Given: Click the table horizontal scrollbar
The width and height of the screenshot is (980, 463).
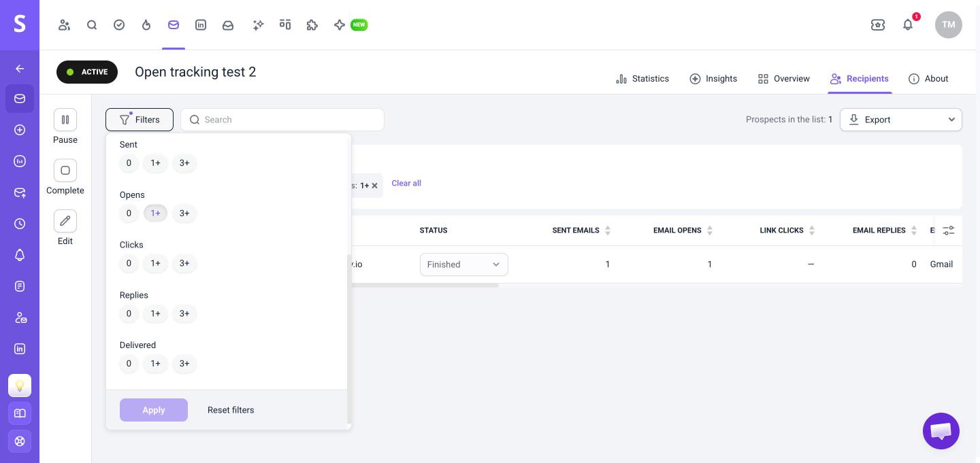Looking at the screenshot, I should pyautogui.click(x=425, y=286).
